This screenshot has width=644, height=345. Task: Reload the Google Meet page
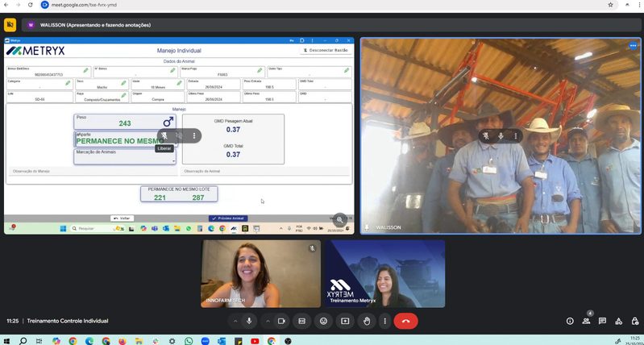(x=30, y=5)
